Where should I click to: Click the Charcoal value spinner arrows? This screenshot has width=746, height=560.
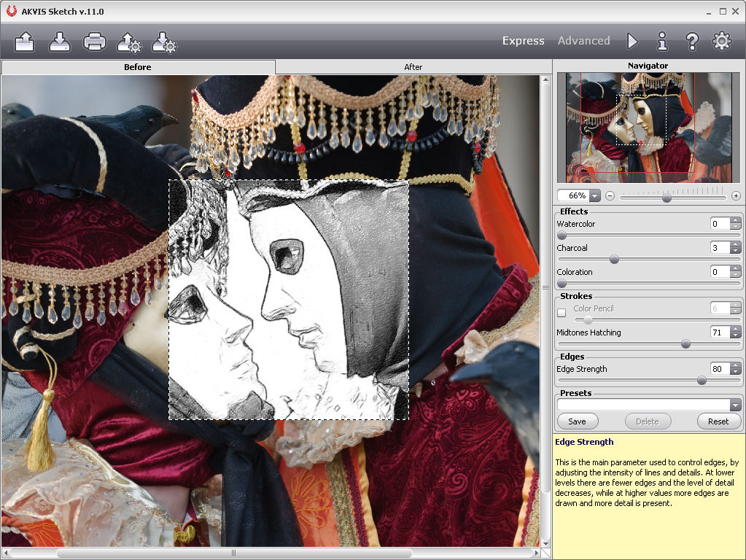tap(735, 248)
